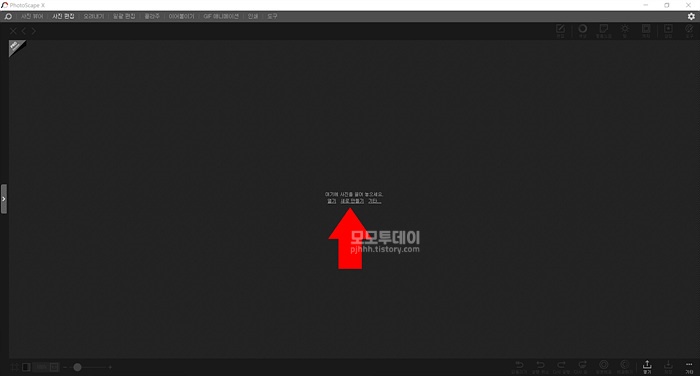Click the 비교하기 compare icon
The image size is (700, 376).
pos(625,367)
